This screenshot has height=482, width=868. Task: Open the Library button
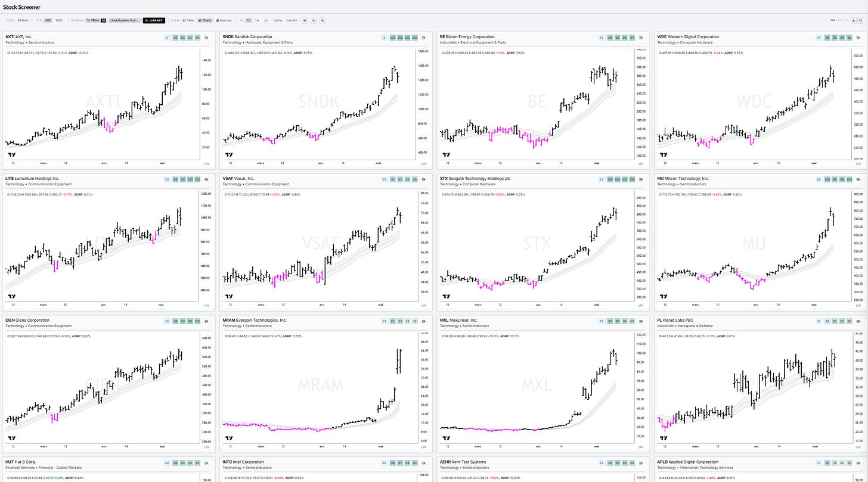point(154,20)
